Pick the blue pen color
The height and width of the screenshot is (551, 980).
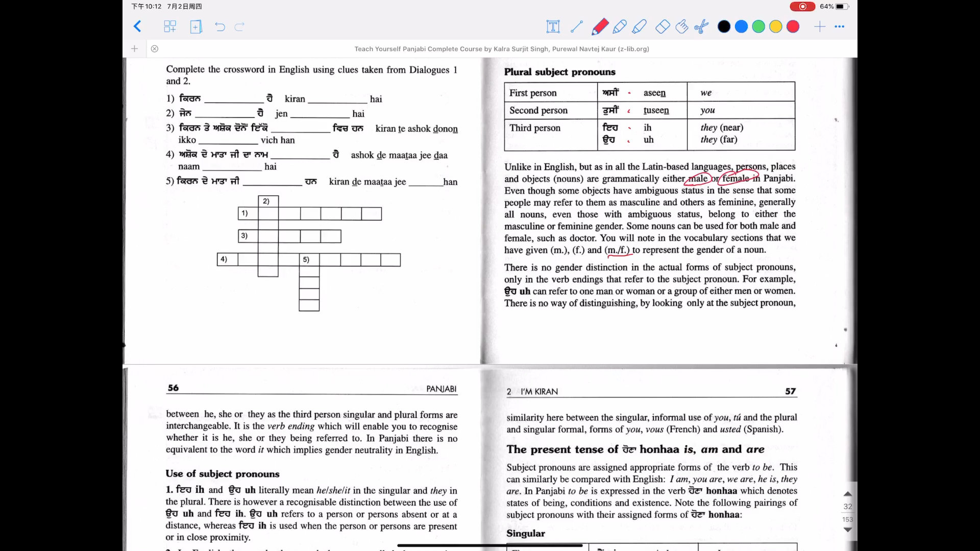tap(741, 27)
